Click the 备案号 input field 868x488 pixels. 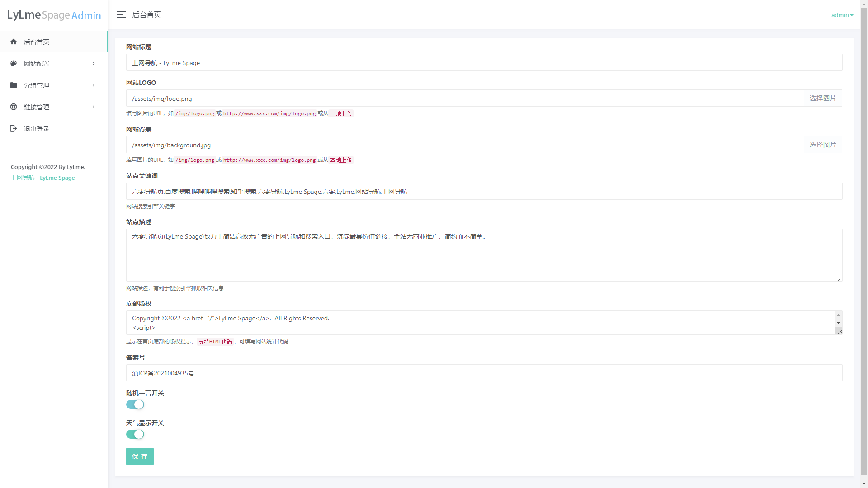coord(484,373)
